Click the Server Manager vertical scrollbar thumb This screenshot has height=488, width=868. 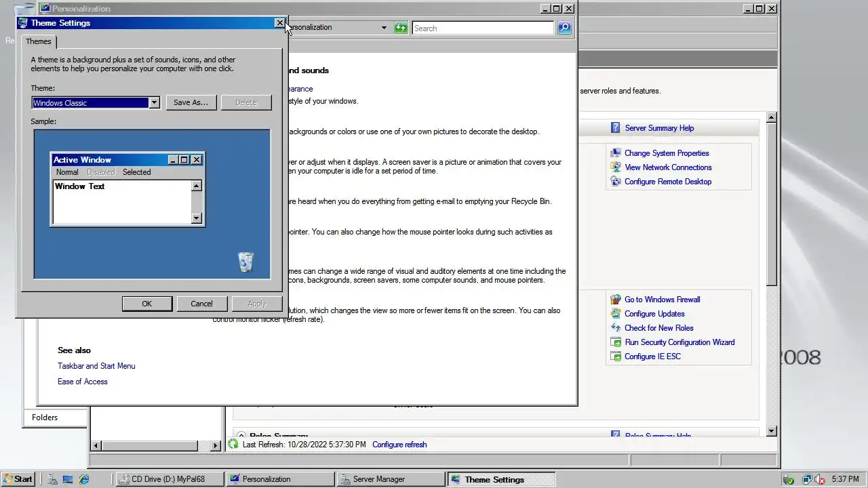[x=771, y=204]
